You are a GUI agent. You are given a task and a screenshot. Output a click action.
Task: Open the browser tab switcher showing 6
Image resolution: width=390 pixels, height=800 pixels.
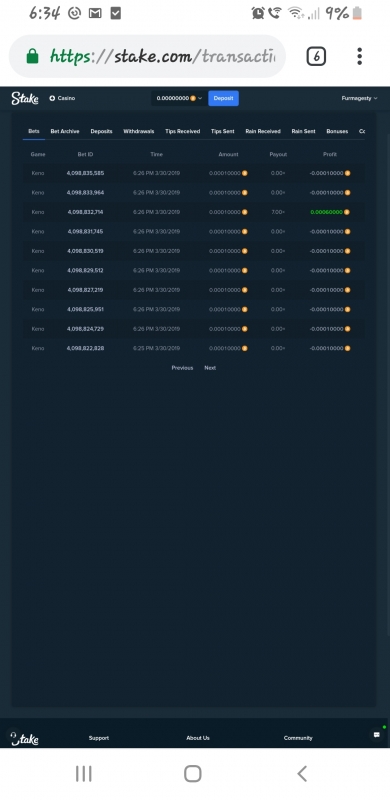click(316, 56)
